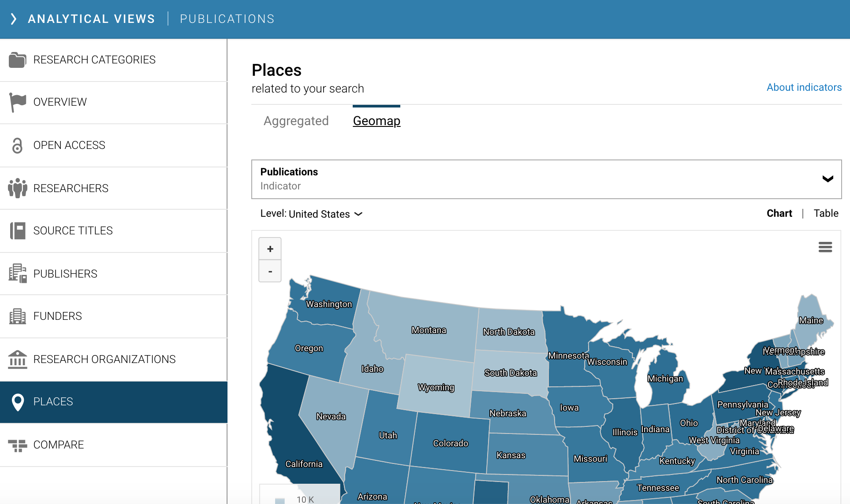The height and width of the screenshot is (504, 850).
Task: Zoom out on the map
Action: pos(270,272)
